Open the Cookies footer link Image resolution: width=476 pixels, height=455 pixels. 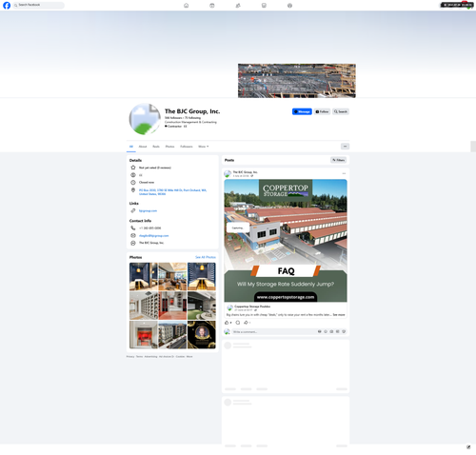point(180,357)
